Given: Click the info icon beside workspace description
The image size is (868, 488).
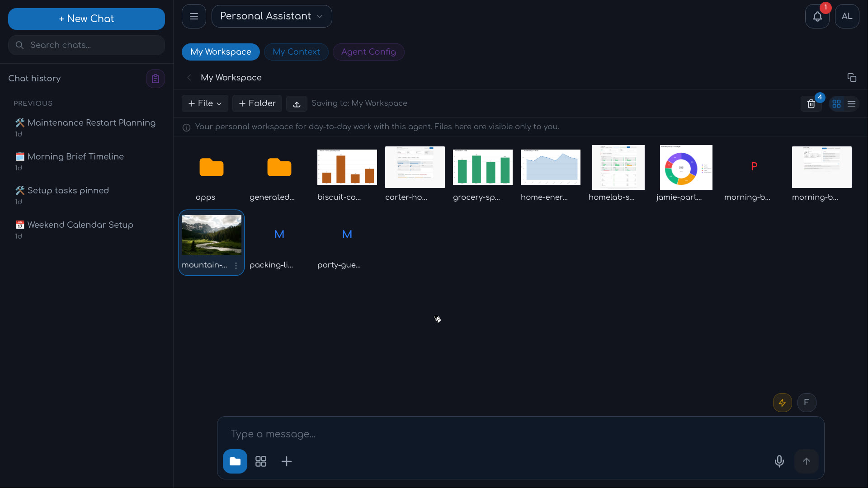Looking at the screenshot, I should (186, 127).
